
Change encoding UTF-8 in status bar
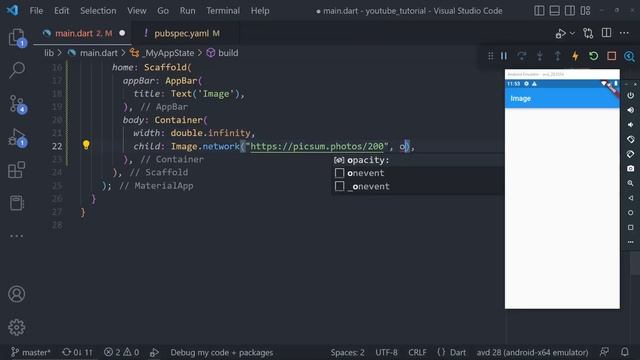tap(386, 352)
